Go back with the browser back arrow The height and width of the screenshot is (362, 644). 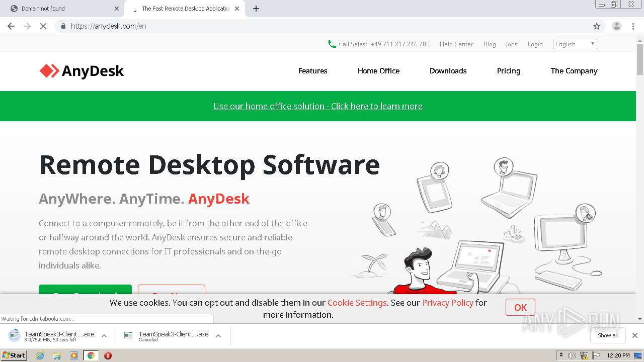[x=11, y=26]
